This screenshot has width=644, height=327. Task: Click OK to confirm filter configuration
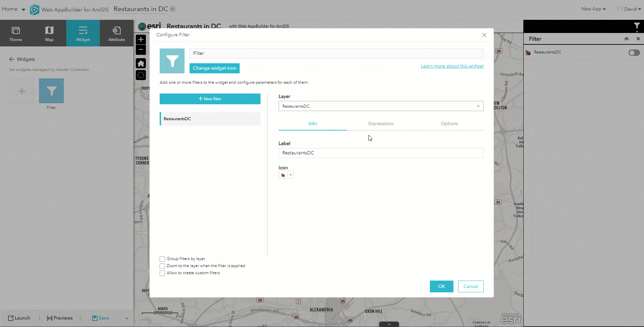click(x=442, y=287)
